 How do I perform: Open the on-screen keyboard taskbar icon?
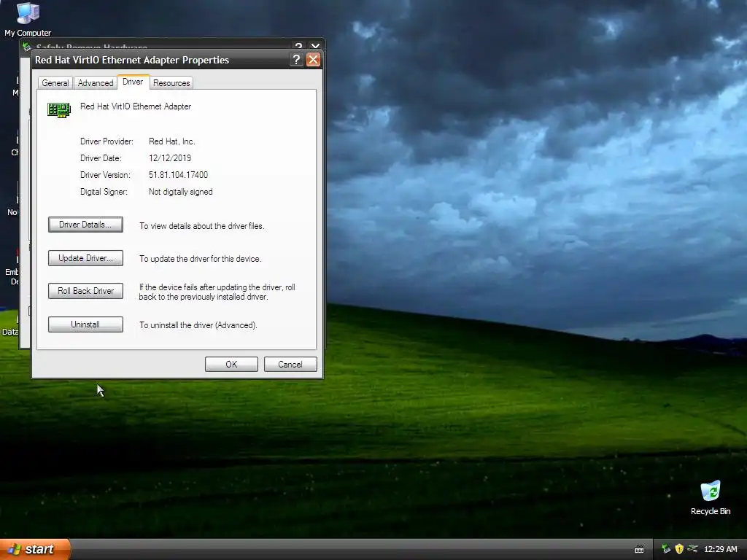pyautogui.click(x=639, y=550)
